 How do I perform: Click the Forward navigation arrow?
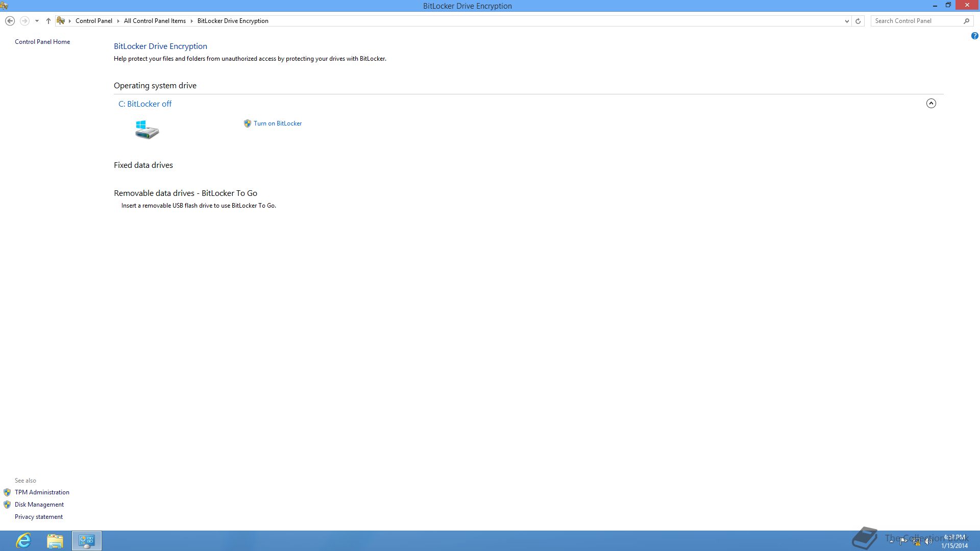tap(24, 21)
